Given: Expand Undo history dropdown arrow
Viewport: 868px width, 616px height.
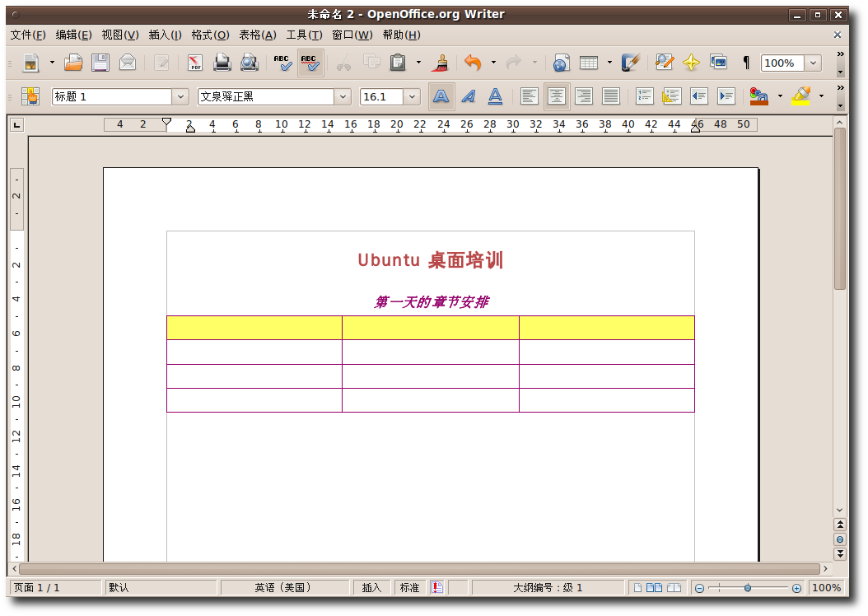Looking at the screenshot, I should [x=493, y=63].
